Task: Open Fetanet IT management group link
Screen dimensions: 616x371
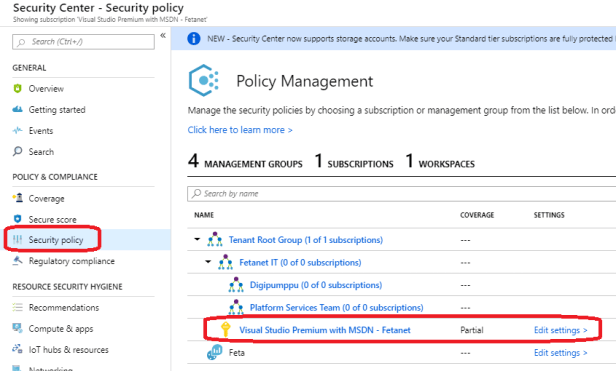Action: click(300, 262)
